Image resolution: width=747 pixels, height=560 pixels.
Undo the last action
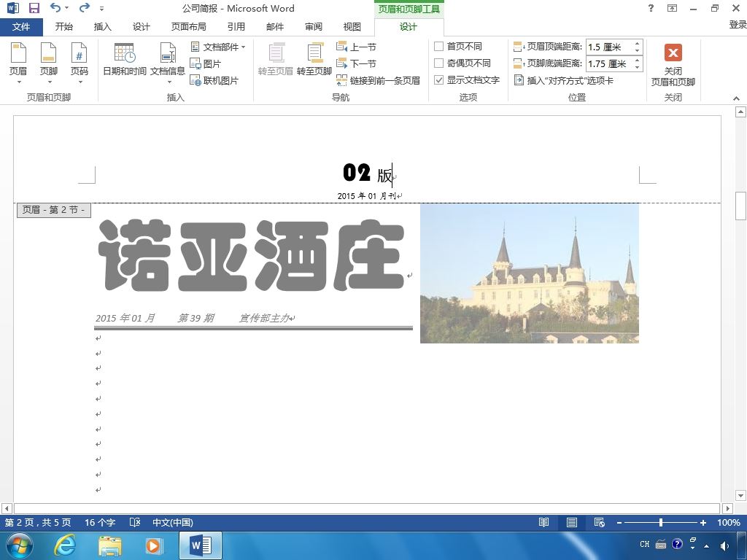tap(55, 7)
